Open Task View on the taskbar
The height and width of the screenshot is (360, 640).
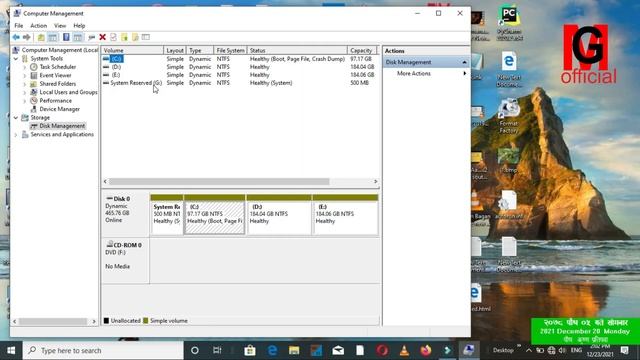pos(217,350)
